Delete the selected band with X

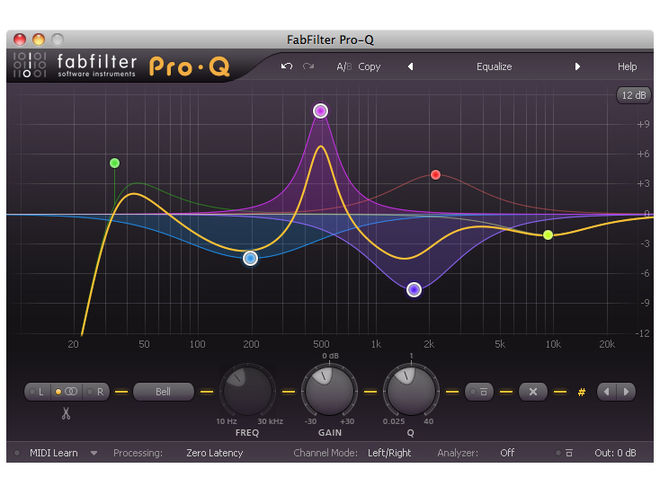(x=533, y=392)
